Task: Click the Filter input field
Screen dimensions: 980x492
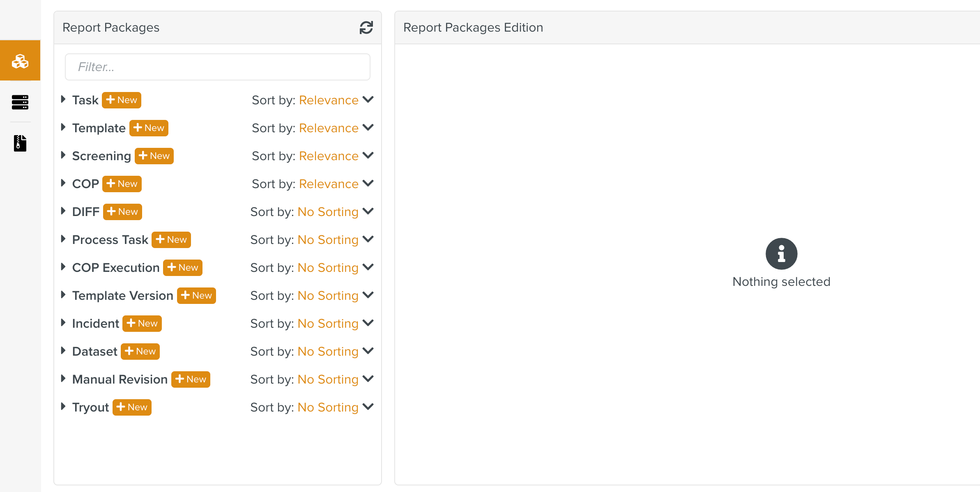Action: coord(218,67)
